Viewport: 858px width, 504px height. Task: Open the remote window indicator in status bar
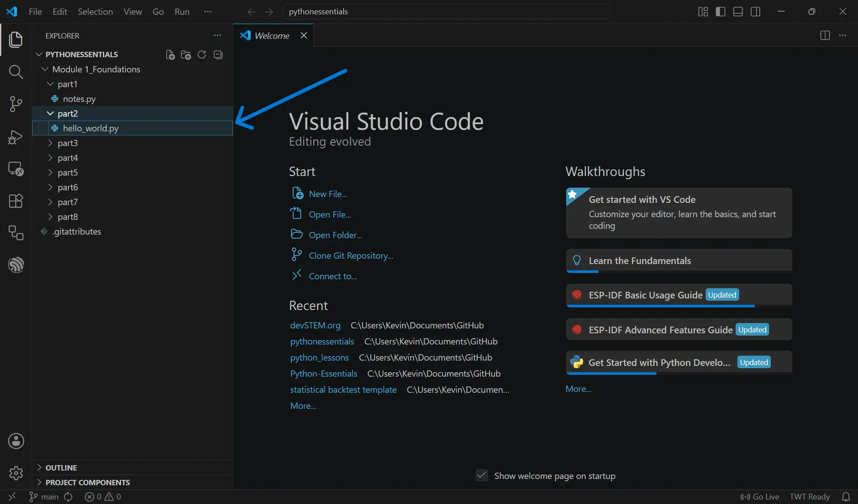[x=12, y=496]
